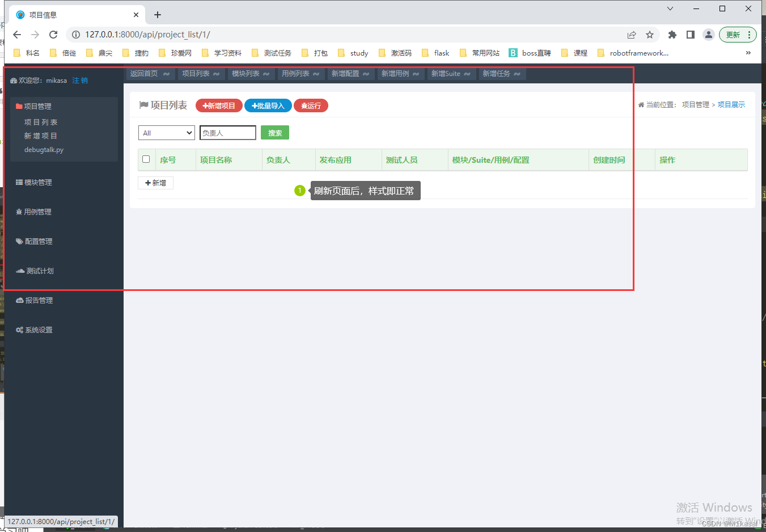766x532 pixels.
Task: Click the 返回首页 top nav tab
Action: pyautogui.click(x=150, y=74)
